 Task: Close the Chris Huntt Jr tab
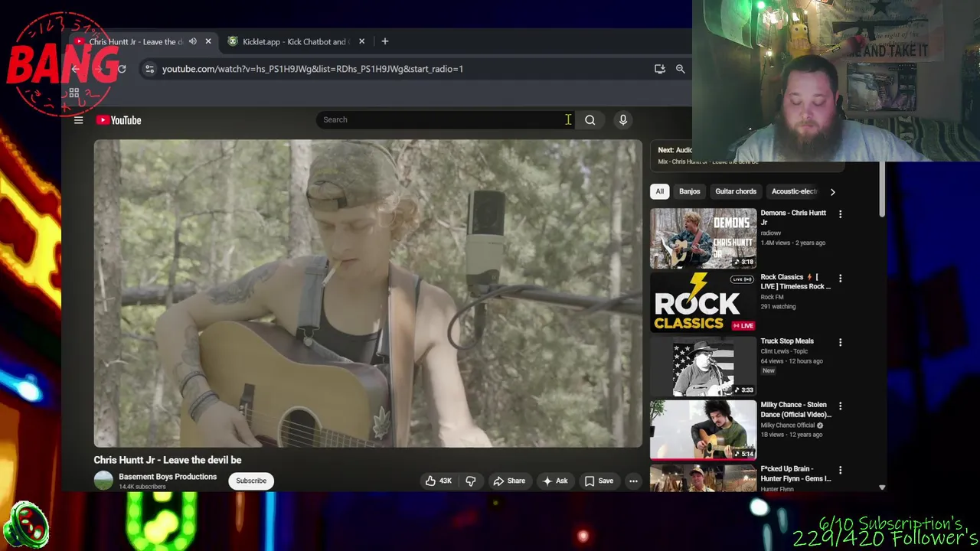(x=207, y=41)
